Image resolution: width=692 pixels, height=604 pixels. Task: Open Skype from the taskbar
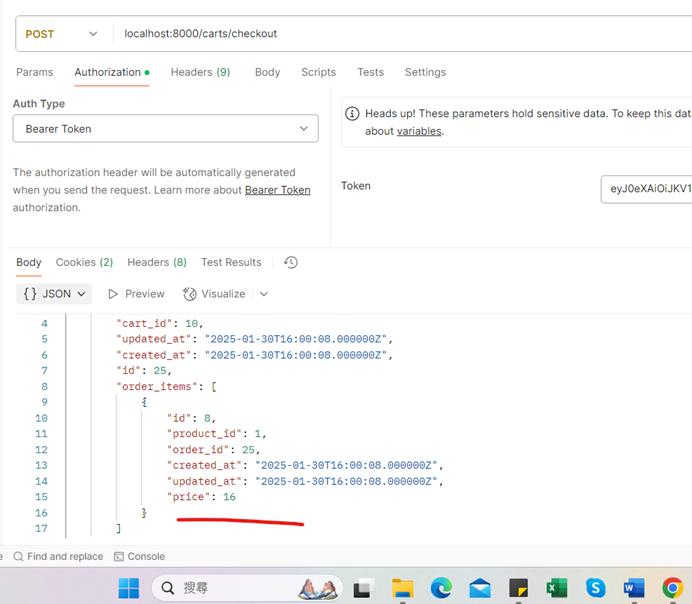point(596,588)
